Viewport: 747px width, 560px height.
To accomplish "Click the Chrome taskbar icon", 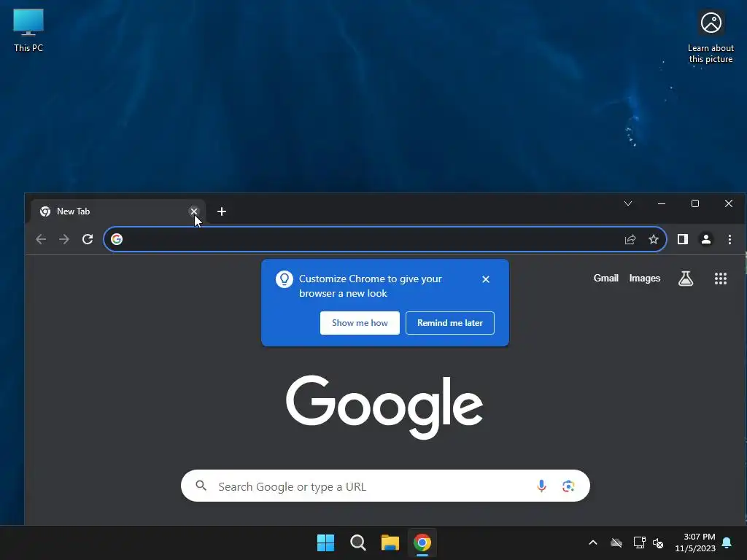I will (x=422, y=542).
